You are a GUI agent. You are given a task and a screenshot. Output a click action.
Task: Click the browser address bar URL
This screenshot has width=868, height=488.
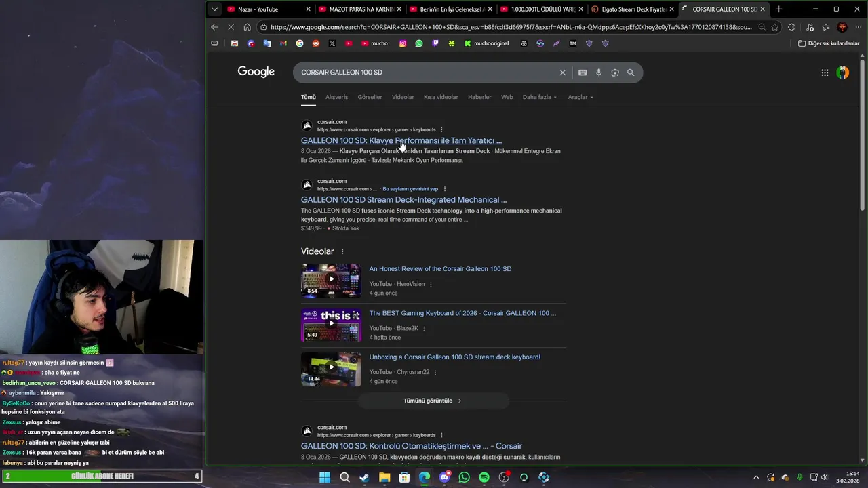pyautogui.click(x=511, y=27)
